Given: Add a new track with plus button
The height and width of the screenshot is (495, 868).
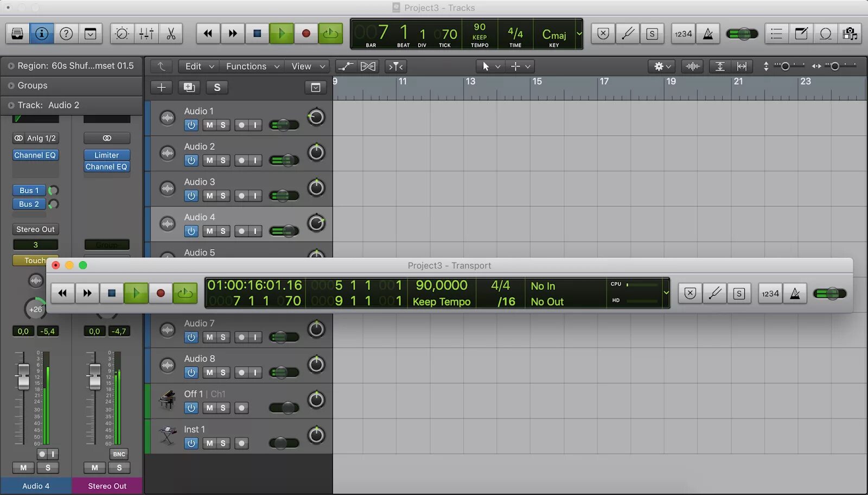Looking at the screenshot, I should (161, 87).
